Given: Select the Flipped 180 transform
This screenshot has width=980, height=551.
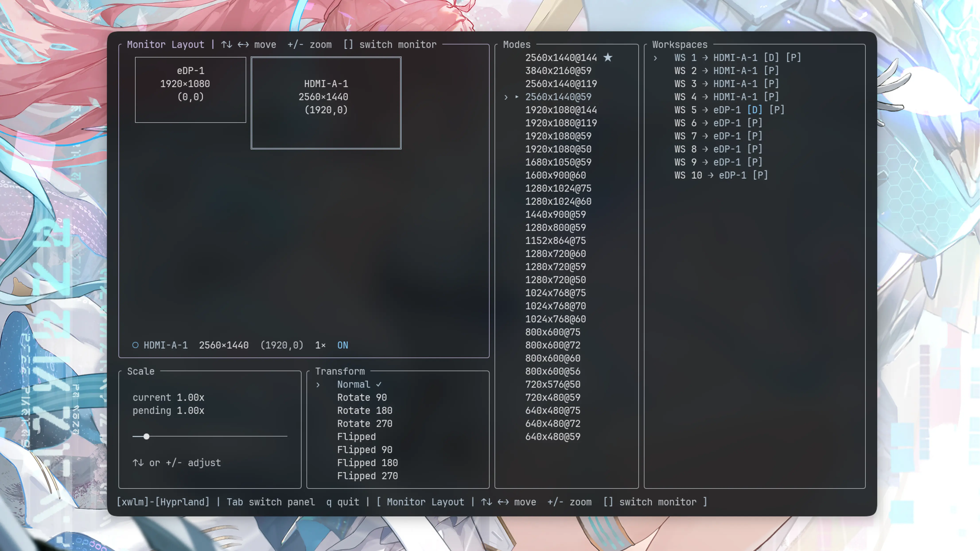Looking at the screenshot, I should click(367, 463).
